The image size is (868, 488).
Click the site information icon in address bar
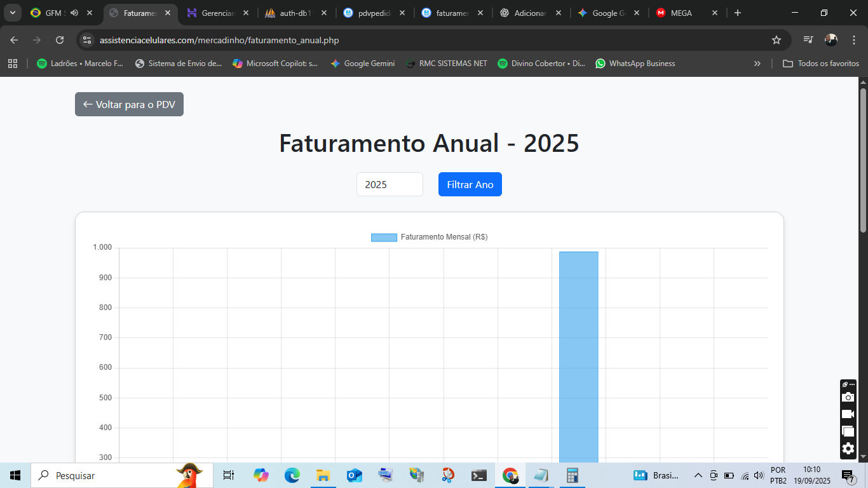88,40
